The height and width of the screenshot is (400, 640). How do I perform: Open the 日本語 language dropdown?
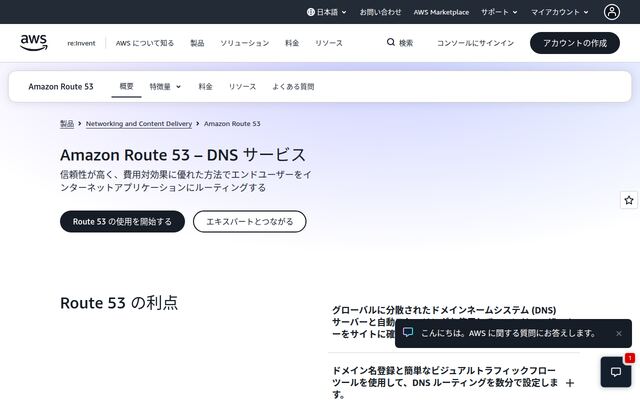327,12
